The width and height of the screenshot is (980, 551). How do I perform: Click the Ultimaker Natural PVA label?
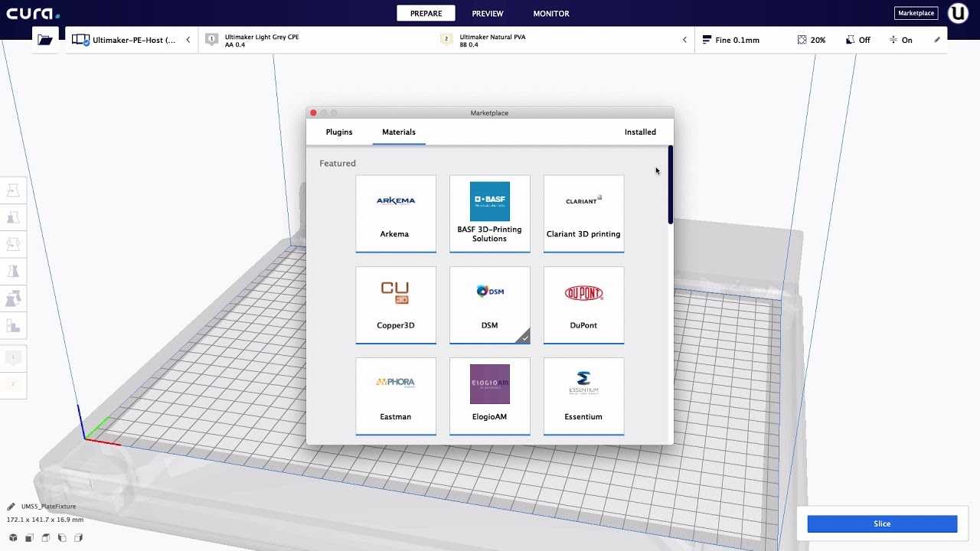click(492, 37)
